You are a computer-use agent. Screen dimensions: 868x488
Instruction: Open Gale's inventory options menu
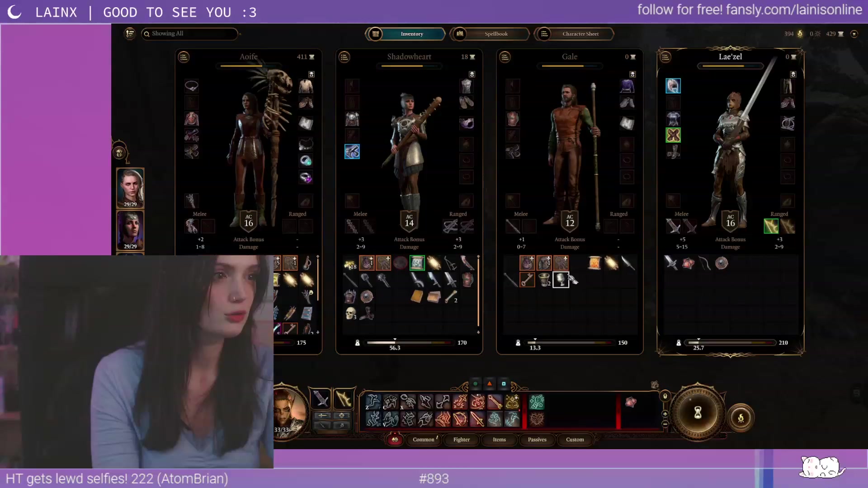click(505, 57)
